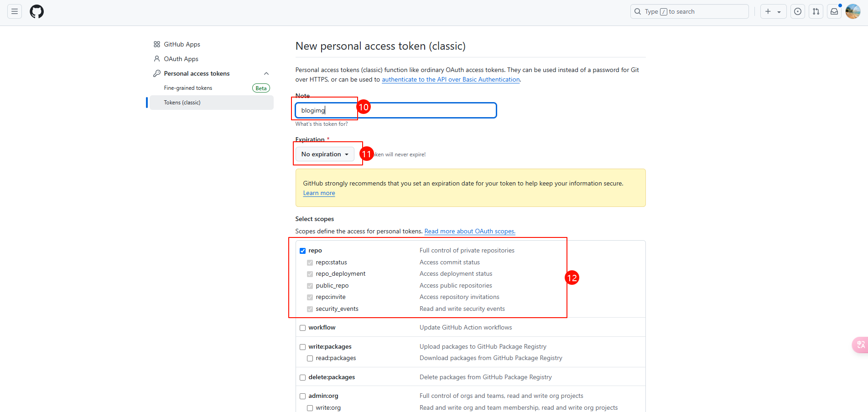Open Learn more link in warning

[x=319, y=193]
